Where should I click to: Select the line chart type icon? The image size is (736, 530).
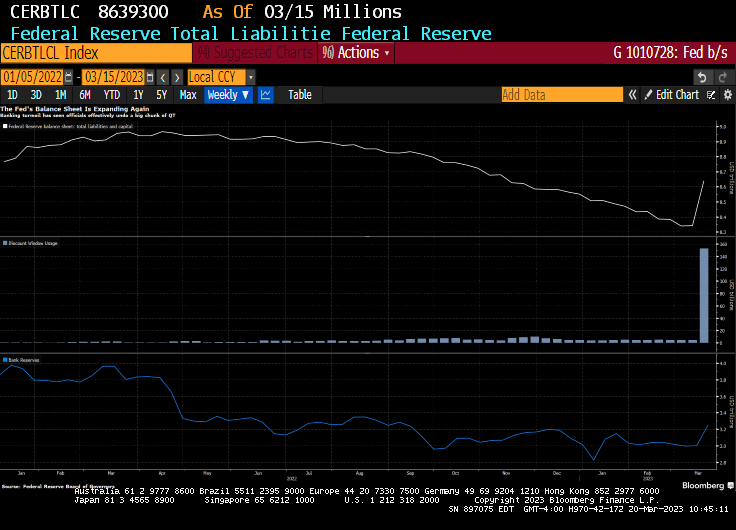coord(266,95)
